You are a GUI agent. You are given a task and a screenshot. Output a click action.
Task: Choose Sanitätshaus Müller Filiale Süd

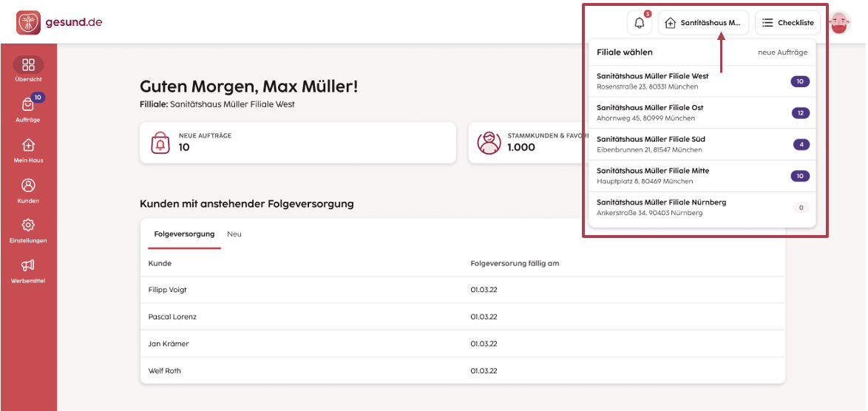pos(702,144)
